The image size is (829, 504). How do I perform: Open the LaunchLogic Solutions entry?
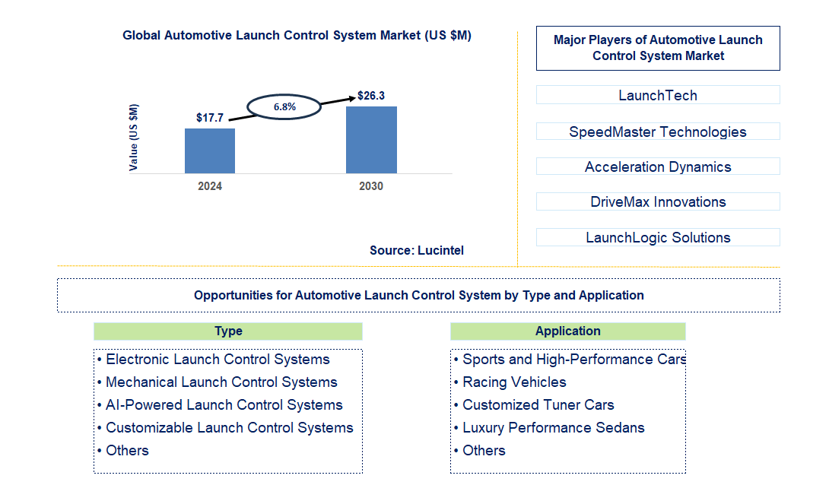click(657, 237)
